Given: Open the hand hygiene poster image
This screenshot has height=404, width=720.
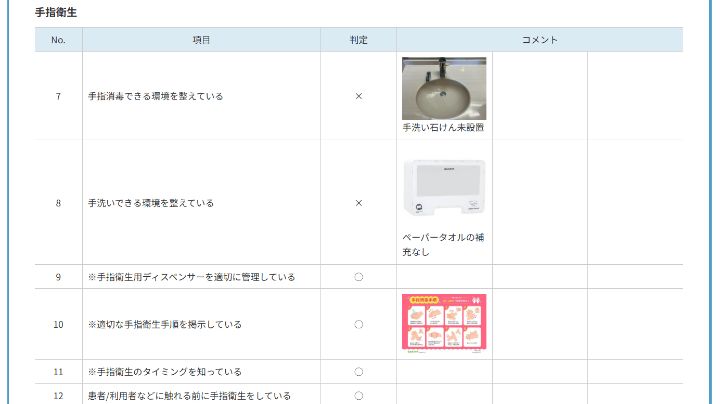Looking at the screenshot, I should [x=444, y=322].
